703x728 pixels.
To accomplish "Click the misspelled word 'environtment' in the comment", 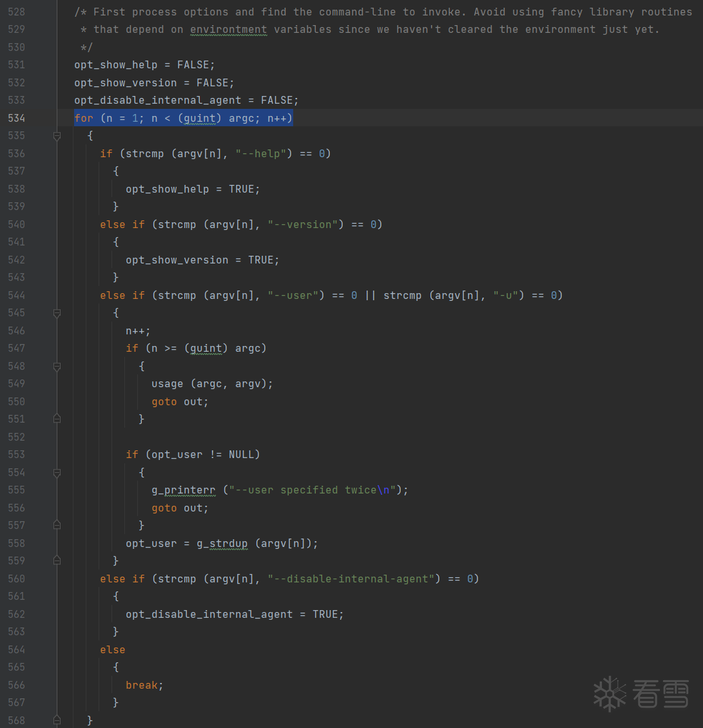I will (229, 29).
